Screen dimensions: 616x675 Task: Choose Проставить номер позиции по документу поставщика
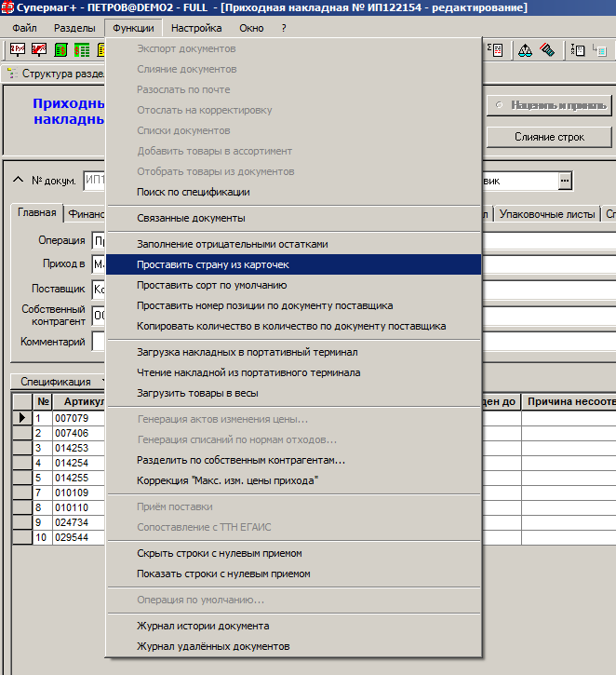293,305
